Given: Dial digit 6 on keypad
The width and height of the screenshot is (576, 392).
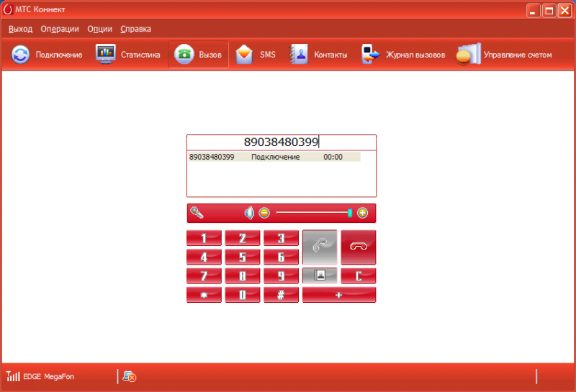Looking at the screenshot, I should pos(281,257).
